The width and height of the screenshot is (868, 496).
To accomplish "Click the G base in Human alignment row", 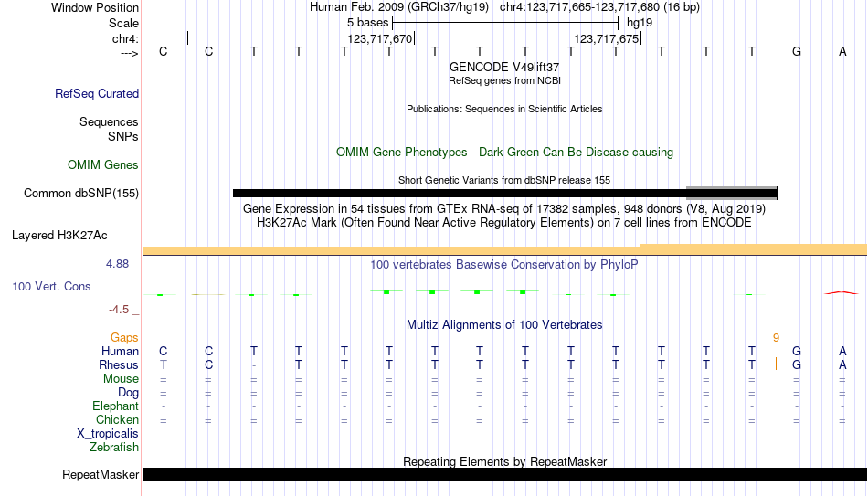I will (797, 351).
